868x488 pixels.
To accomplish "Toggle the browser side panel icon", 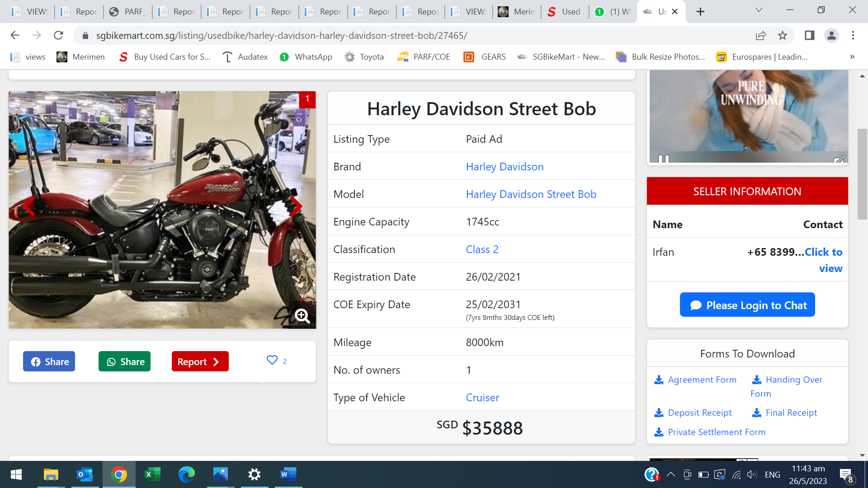I will click(809, 35).
